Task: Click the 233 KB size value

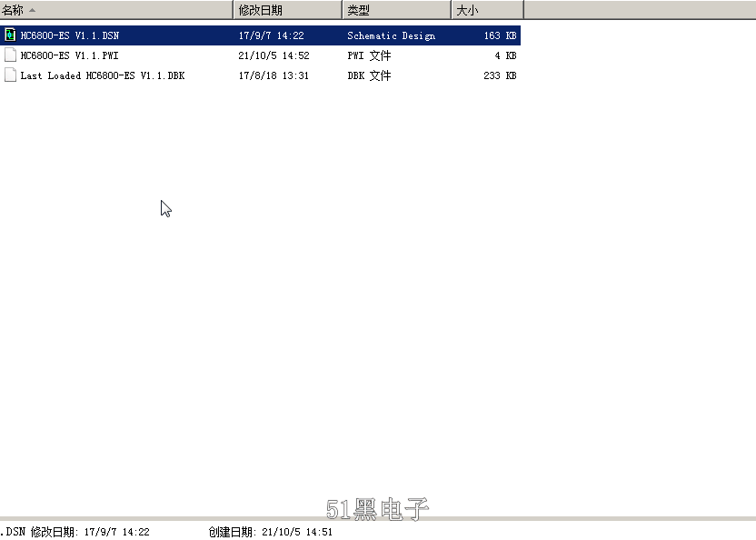Action: click(x=500, y=75)
